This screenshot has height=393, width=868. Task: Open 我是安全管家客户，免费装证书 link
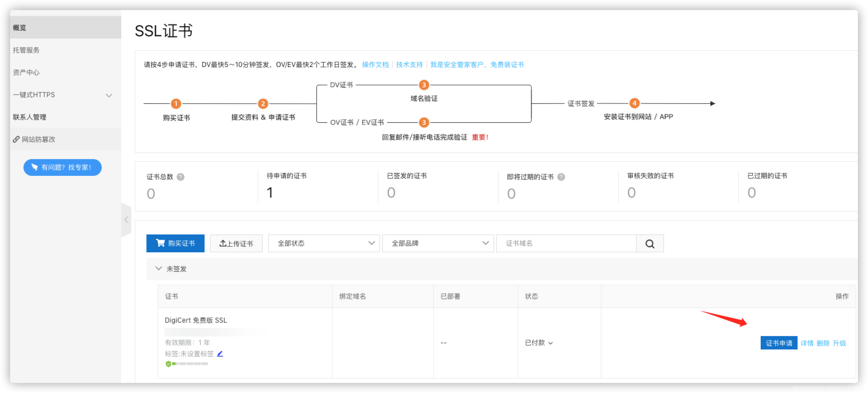[477, 64]
